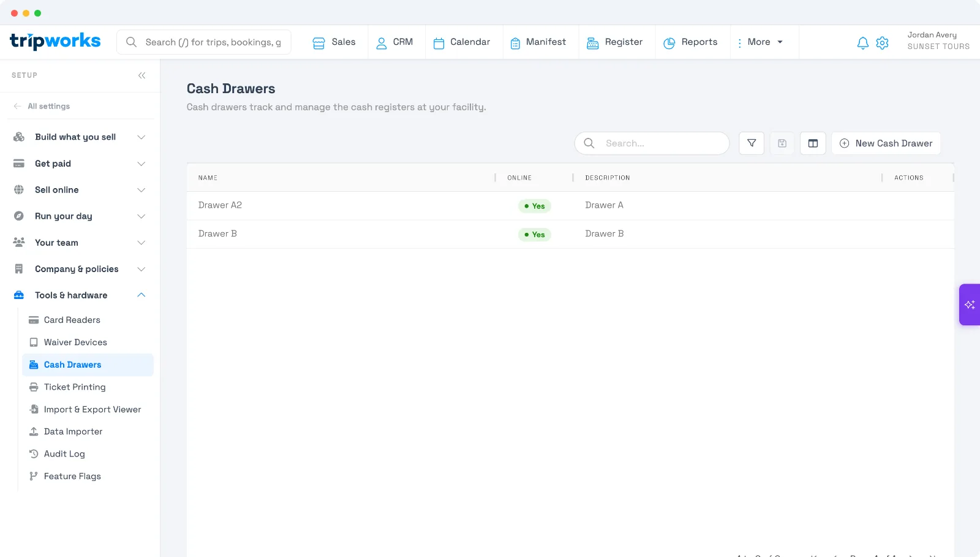Click the Register cash machine icon
Image resolution: width=980 pixels, height=557 pixels.
592,43
